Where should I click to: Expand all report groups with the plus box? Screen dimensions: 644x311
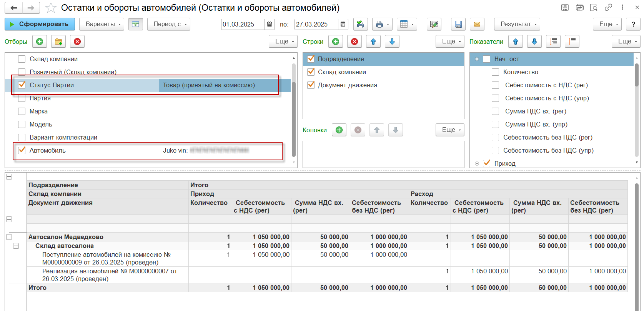pos(9,177)
